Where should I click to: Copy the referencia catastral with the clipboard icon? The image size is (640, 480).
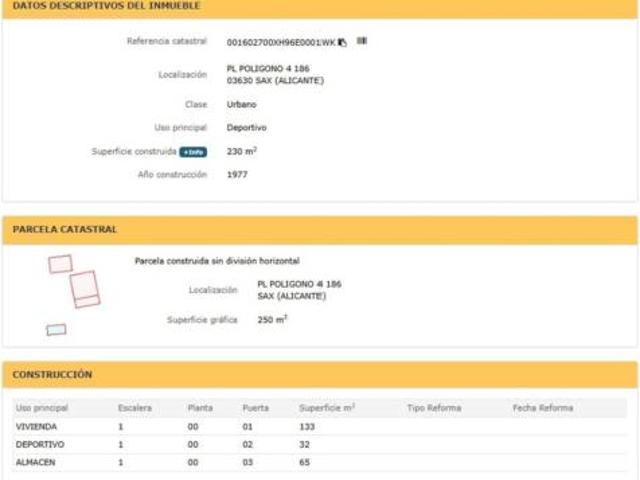tap(342, 42)
